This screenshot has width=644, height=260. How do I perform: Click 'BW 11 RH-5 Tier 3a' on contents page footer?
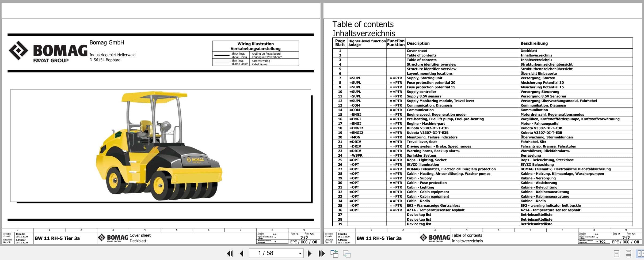tap(379, 238)
